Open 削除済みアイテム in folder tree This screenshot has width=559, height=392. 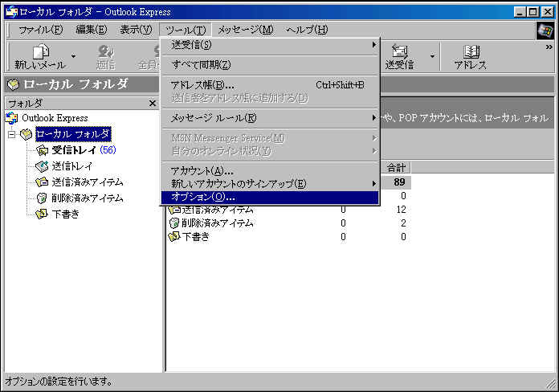point(88,198)
